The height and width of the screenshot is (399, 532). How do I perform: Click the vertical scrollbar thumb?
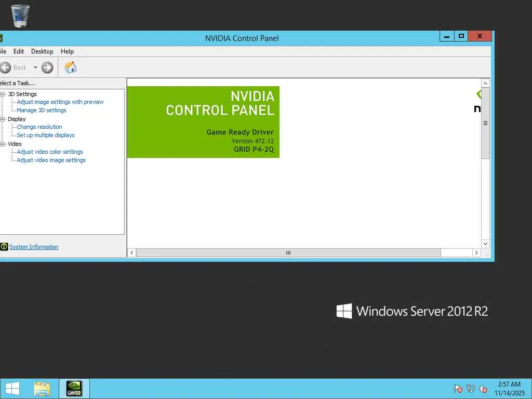[x=486, y=123]
